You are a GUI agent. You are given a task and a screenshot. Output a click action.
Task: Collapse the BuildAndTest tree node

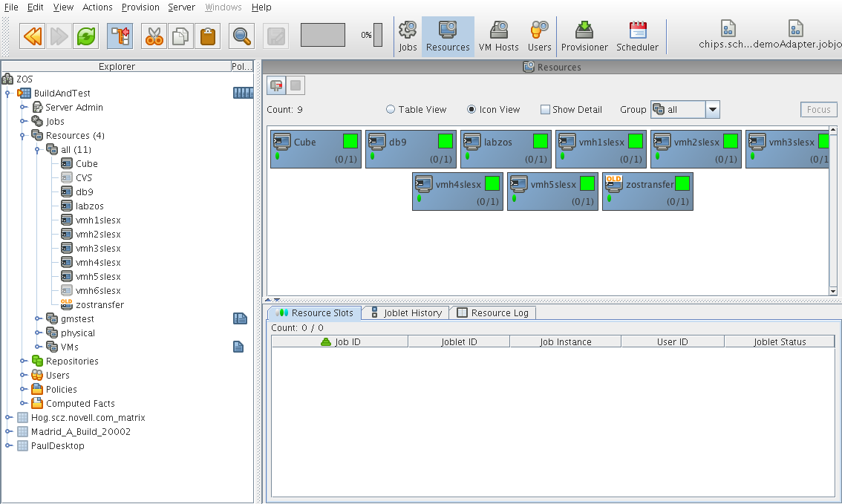pyautogui.click(x=7, y=94)
